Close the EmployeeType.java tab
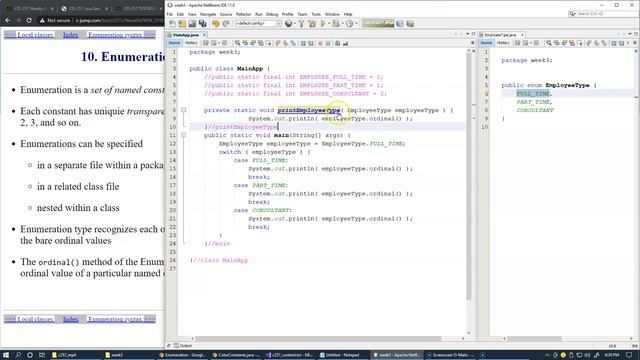This screenshot has height=360, width=640. click(x=522, y=35)
